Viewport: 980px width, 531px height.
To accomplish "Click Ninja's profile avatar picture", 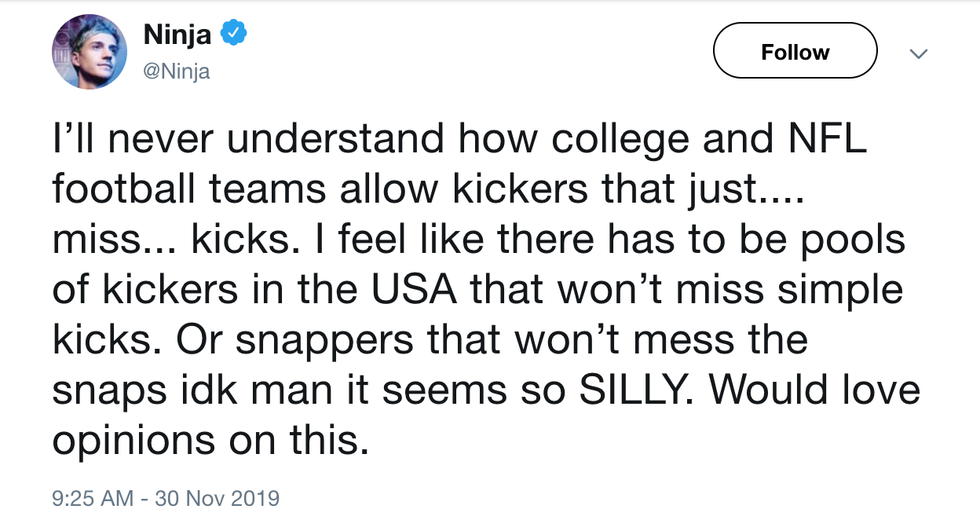I will pyautogui.click(x=90, y=52).
